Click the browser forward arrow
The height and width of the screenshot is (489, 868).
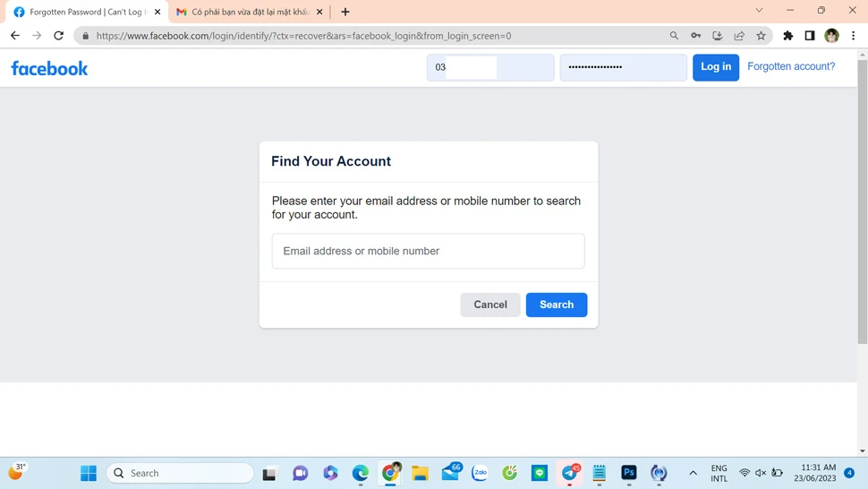pos(37,36)
